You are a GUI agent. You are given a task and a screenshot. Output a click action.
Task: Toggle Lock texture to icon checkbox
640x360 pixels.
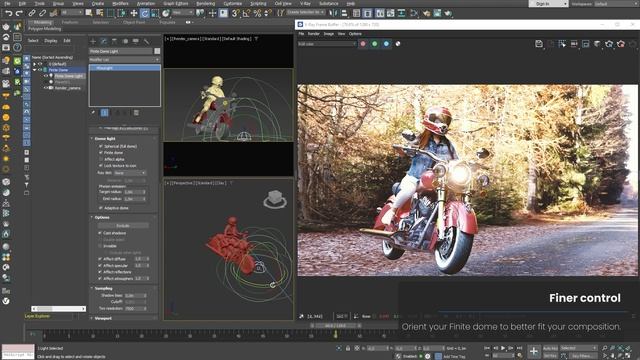101,166
